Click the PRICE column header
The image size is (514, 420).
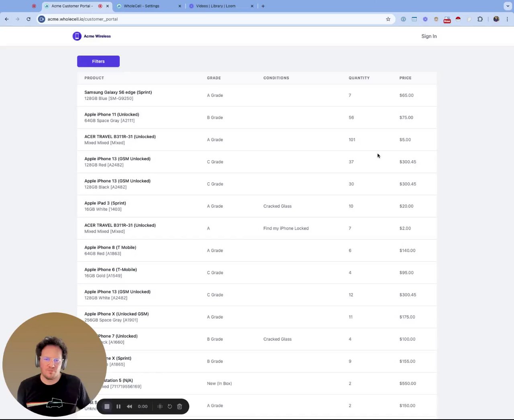(x=405, y=78)
